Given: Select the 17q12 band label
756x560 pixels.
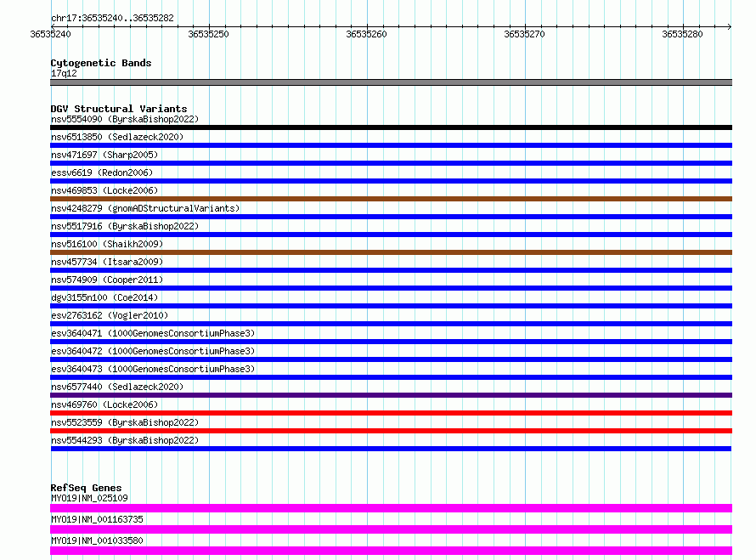Looking at the screenshot, I should point(64,73).
